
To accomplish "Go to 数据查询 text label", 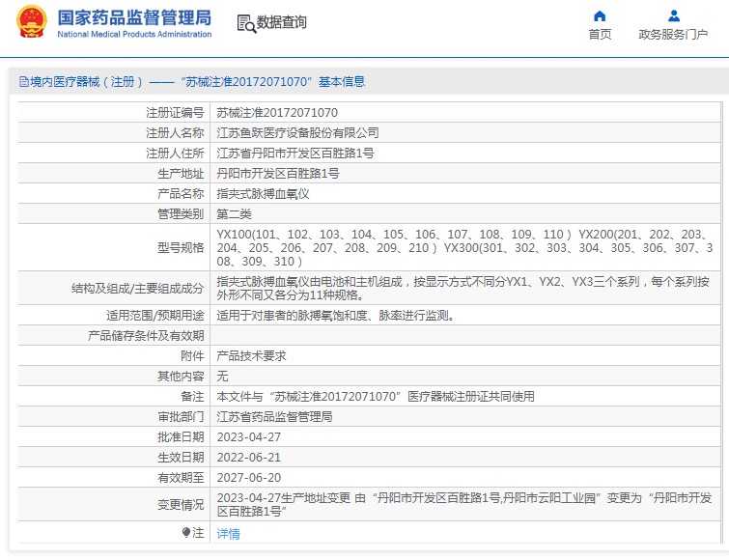I will point(282,23).
